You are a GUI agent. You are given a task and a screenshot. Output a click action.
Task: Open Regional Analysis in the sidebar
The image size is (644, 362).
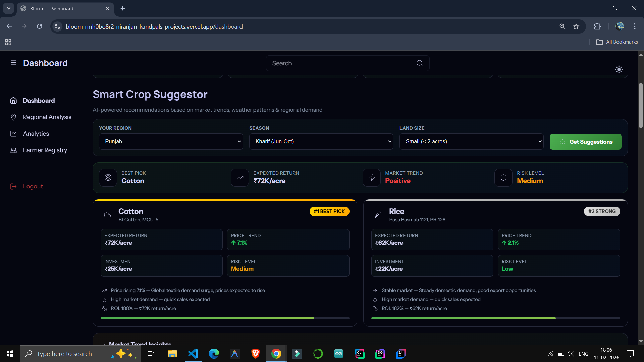(47, 117)
